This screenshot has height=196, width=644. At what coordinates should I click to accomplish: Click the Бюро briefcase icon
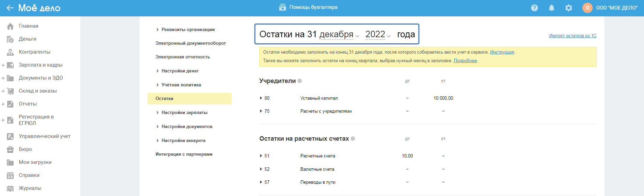pyautogui.click(x=10, y=150)
